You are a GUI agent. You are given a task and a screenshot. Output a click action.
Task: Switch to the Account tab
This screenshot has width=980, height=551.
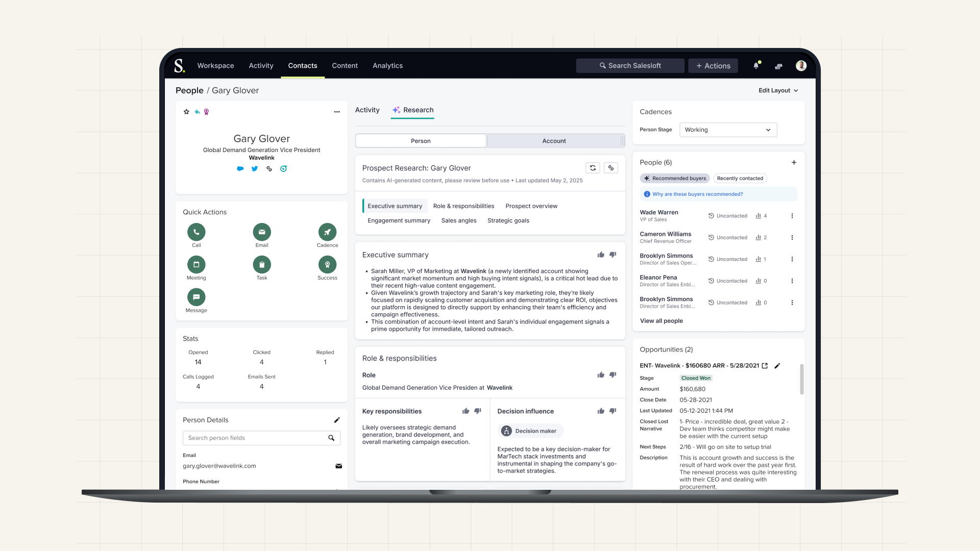pyautogui.click(x=554, y=141)
